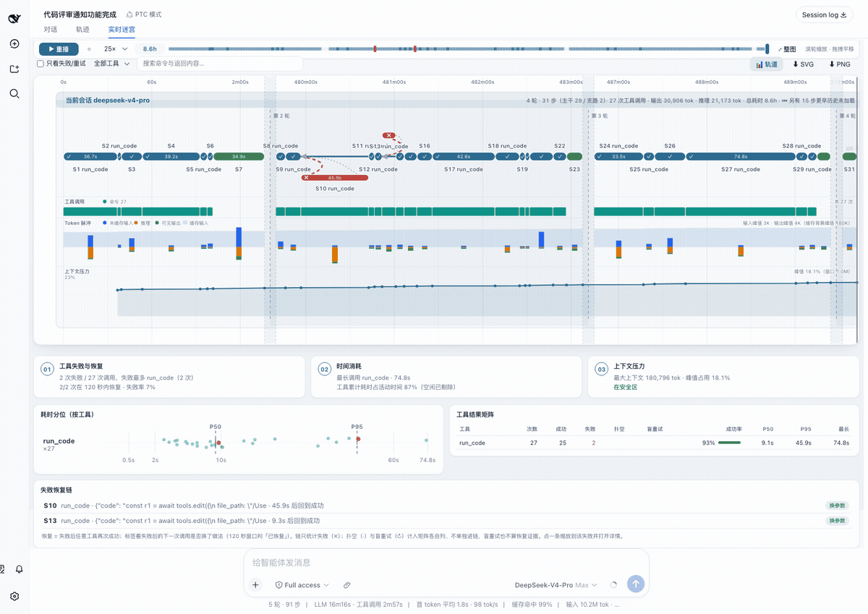Viewport: 868px width, 614px height.
Task: Click the S27 74.8s step bar
Action: [x=740, y=156]
